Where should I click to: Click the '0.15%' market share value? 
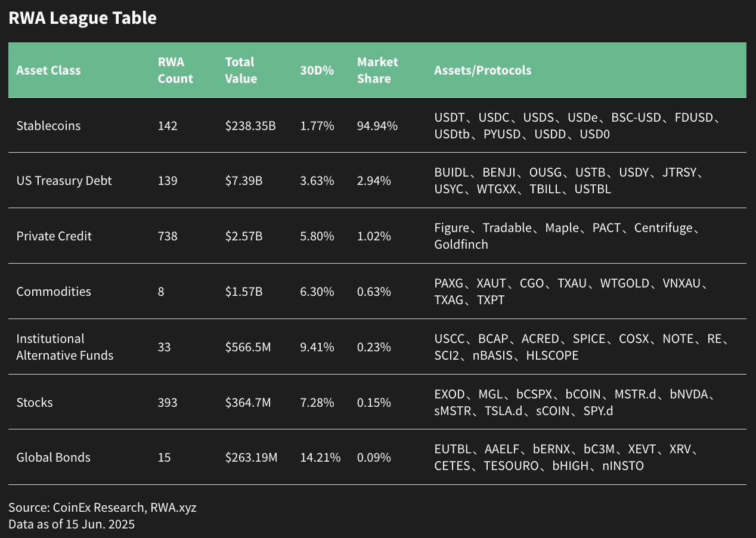tap(374, 403)
